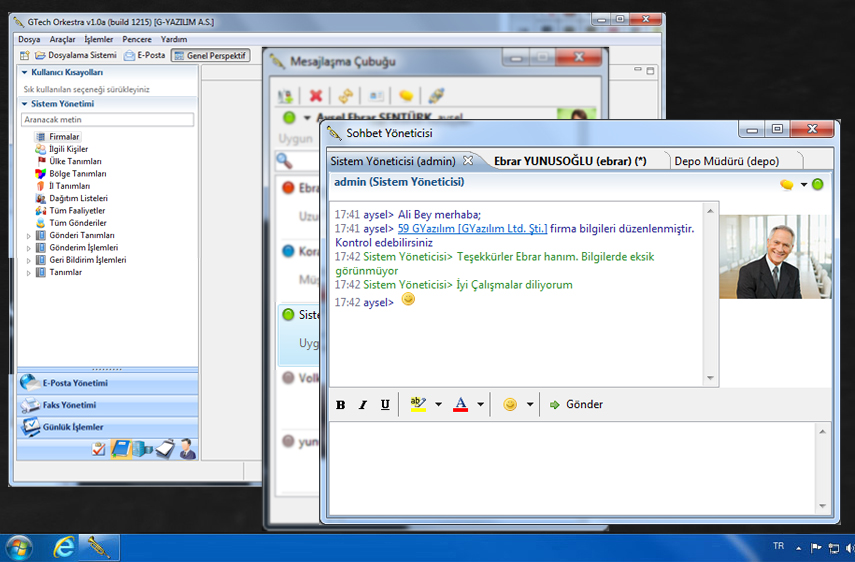The width and height of the screenshot is (855, 562).
Task: Click the red X delete icon in Mesajlaşma Çubuğu
Action: click(x=316, y=96)
